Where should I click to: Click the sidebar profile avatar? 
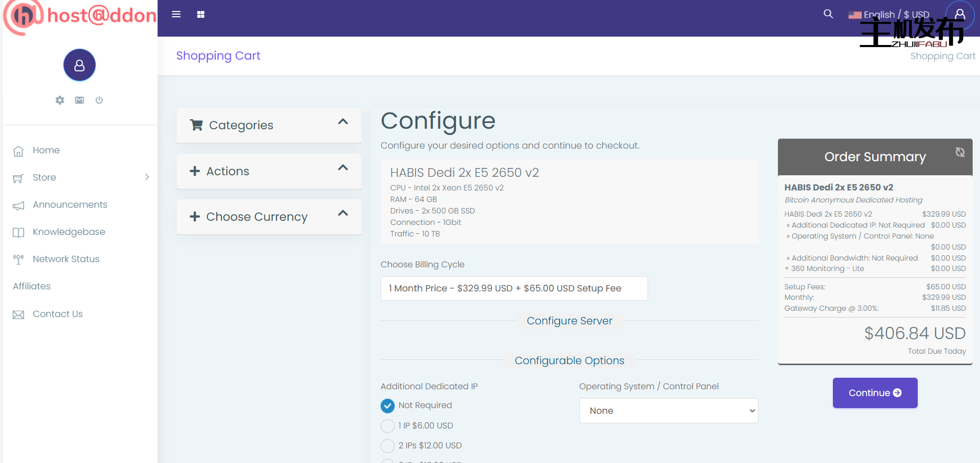point(80,65)
